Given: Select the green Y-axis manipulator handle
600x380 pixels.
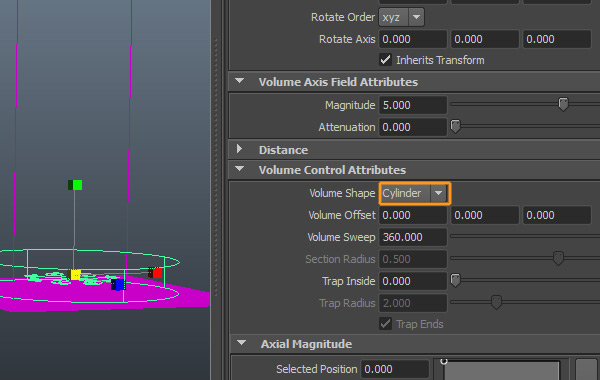Looking at the screenshot, I should pyautogui.click(x=75, y=185).
